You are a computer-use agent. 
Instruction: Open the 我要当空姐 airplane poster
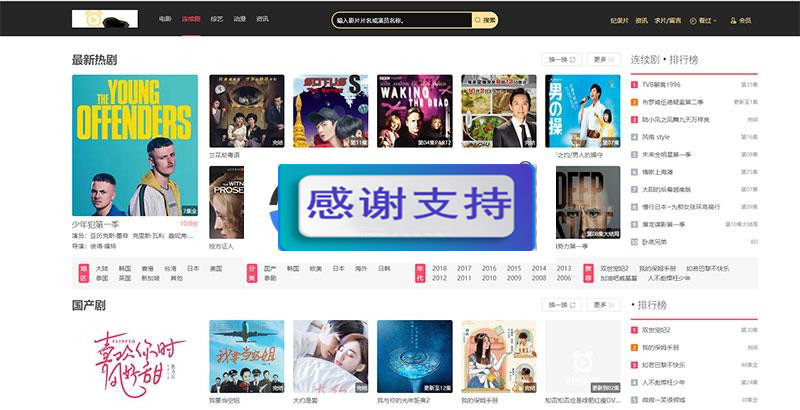click(247, 356)
